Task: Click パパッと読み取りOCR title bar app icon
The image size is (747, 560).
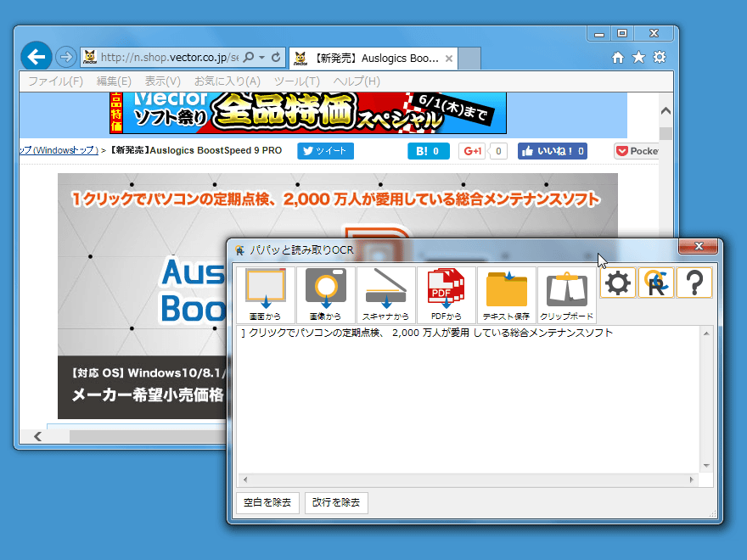Action: coord(239,250)
